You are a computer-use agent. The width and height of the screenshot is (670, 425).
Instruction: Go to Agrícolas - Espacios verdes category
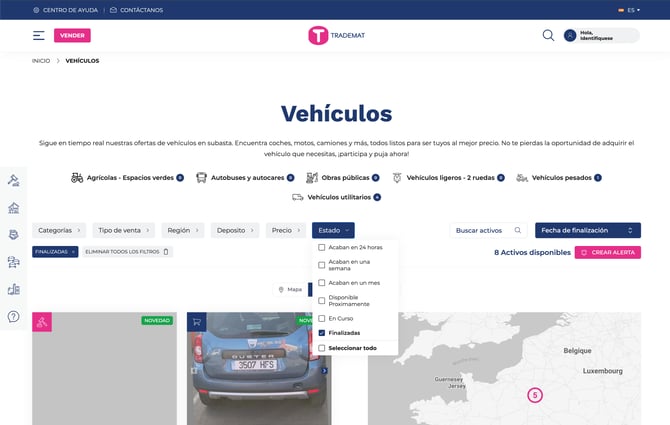coord(130,178)
